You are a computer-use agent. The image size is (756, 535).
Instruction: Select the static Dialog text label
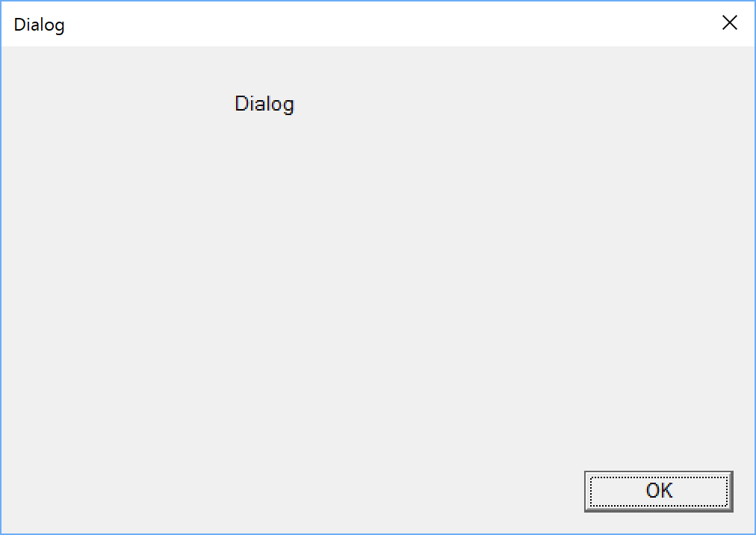(x=264, y=104)
